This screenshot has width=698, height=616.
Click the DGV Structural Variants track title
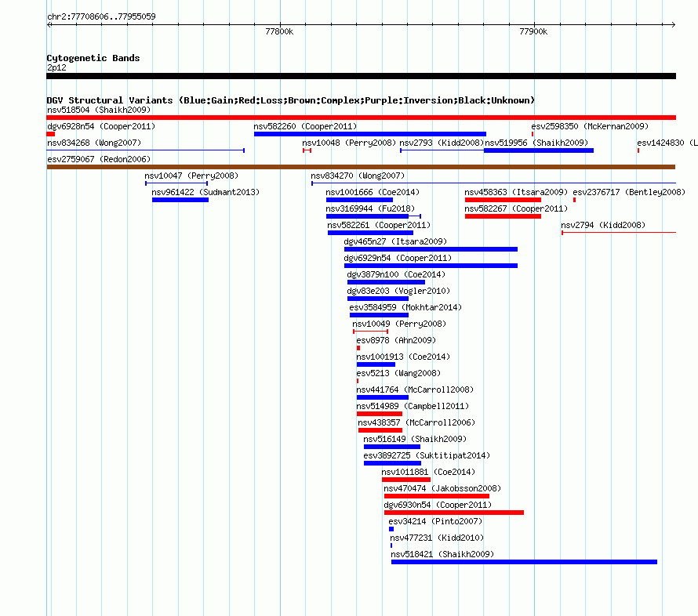290,100
